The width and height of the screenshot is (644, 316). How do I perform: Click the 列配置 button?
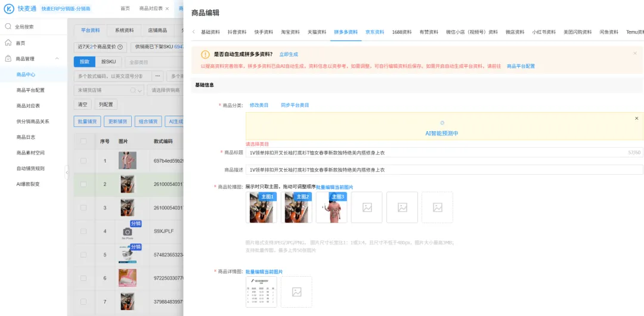[x=106, y=104]
